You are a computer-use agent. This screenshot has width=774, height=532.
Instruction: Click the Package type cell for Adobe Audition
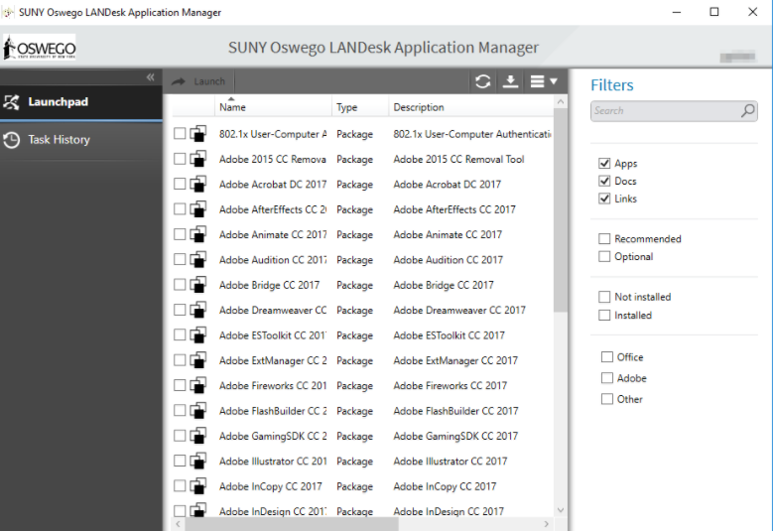354,260
